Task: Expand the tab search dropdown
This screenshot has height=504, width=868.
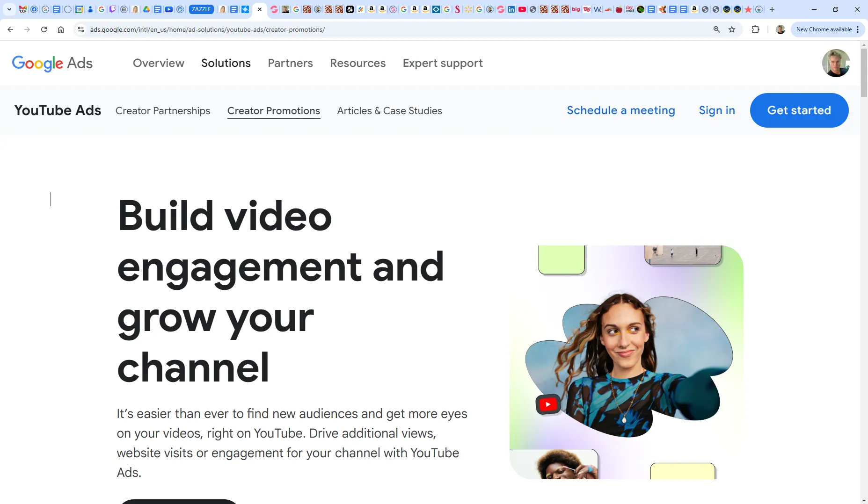Action: click(x=9, y=9)
